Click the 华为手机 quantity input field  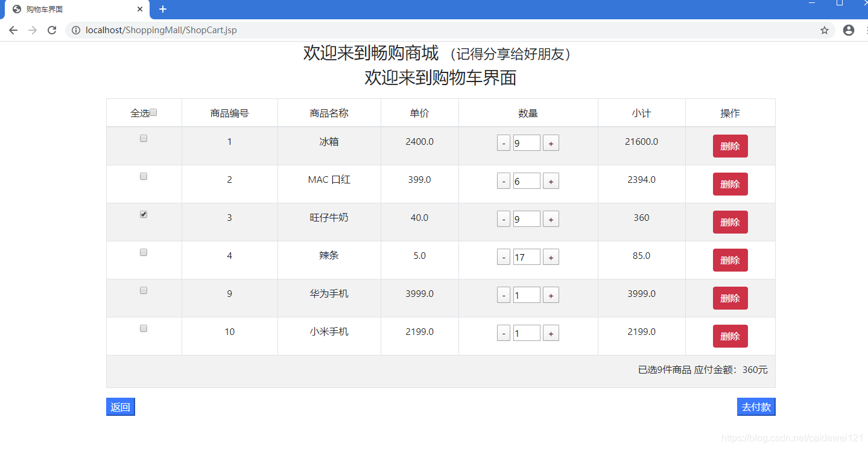click(x=527, y=295)
